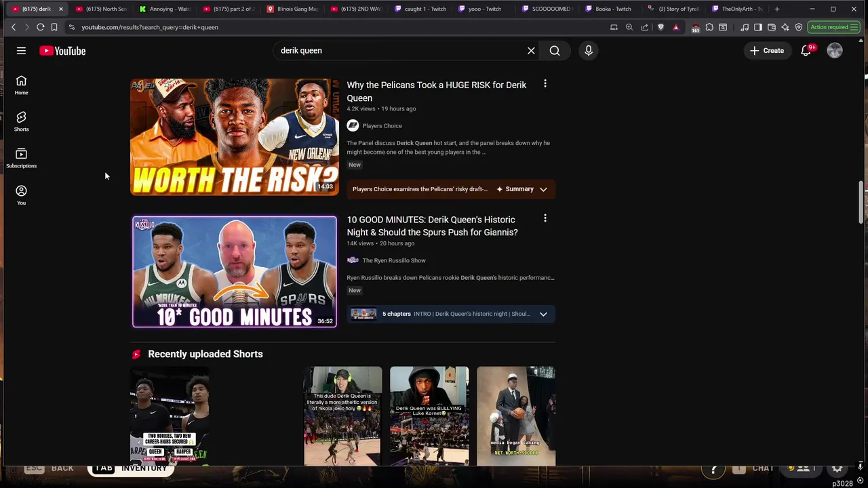Open the 10 GOOD MINUTES video thumbnail
The image size is (868, 488).
click(x=235, y=272)
